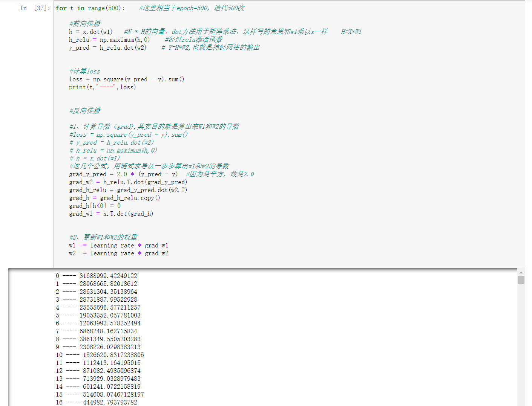This screenshot has width=532, height=406.
Task: Click the "#前向传播" comment line
Action: tap(83, 23)
